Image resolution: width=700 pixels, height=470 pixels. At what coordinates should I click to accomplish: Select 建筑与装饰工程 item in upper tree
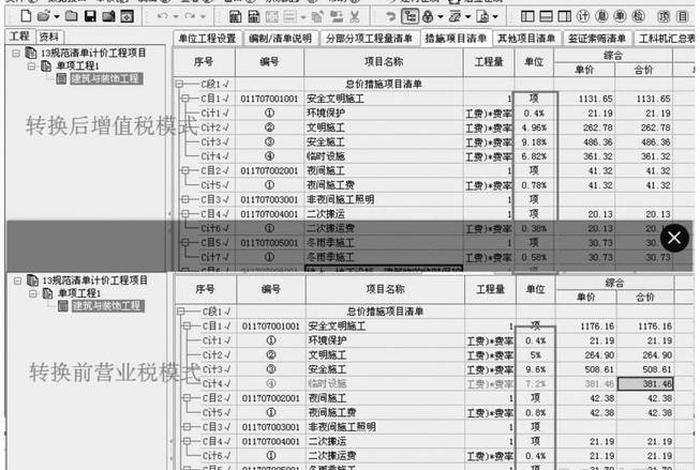(106, 79)
